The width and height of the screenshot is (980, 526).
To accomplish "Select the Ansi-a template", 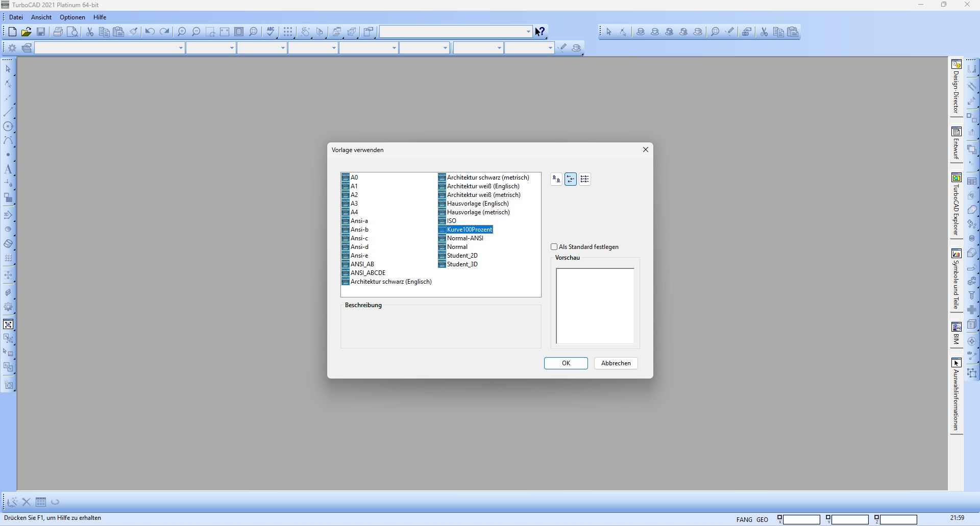I will coord(355,221).
